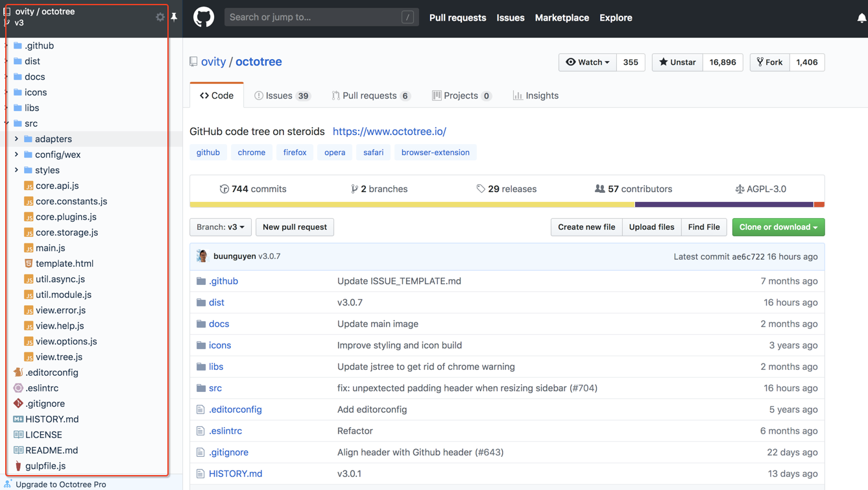The width and height of the screenshot is (868, 490).
Task: Click the HTML icon beside template.html
Action: pyautogui.click(x=29, y=263)
